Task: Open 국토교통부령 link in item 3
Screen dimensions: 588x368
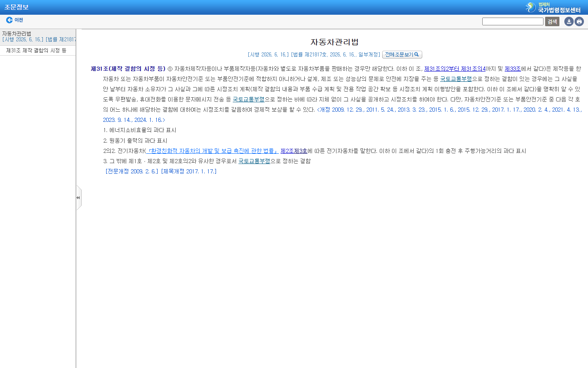Action: coord(254,161)
